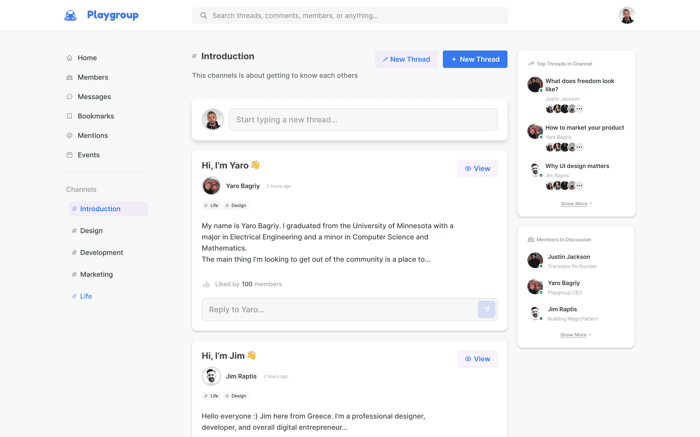
Task: Click the Bookmarks icon in the sidebar
Action: click(69, 116)
